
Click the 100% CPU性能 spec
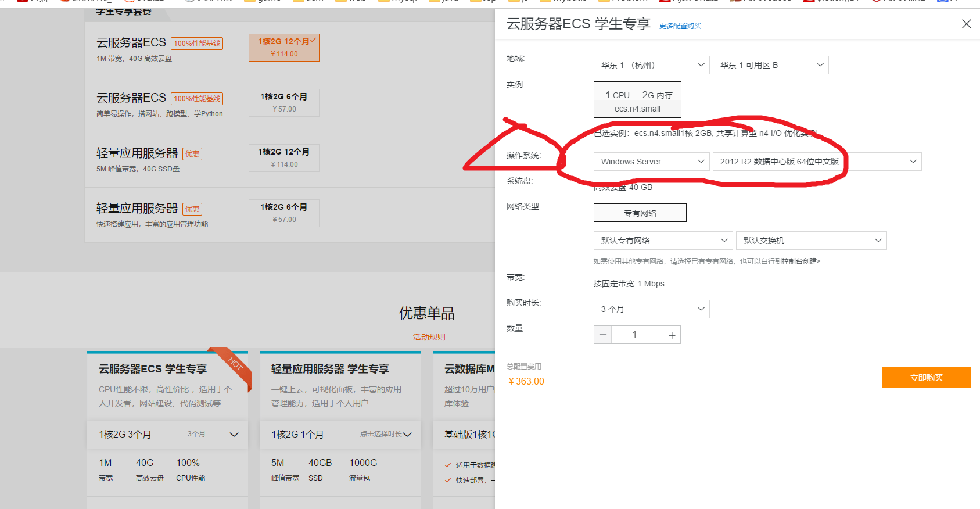pos(190,469)
